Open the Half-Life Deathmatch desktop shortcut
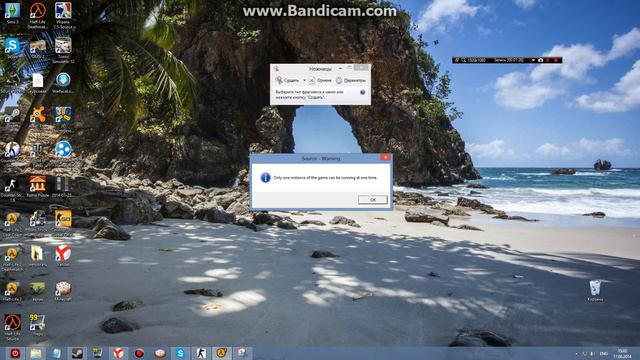Viewport: 640px width, 360px height. click(x=38, y=16)
